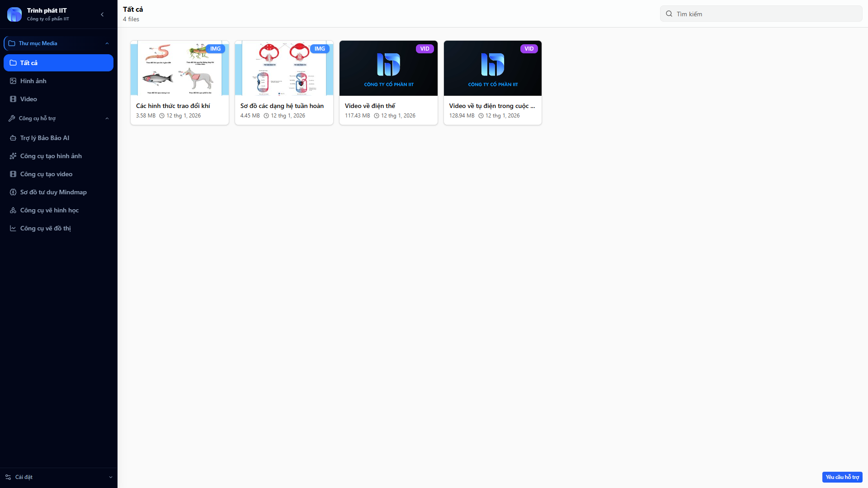This screenshot has height=488, width=868.
Task: Click the Công cụ tạo hình ảnh sparkle icon
Action: point(13,156)
